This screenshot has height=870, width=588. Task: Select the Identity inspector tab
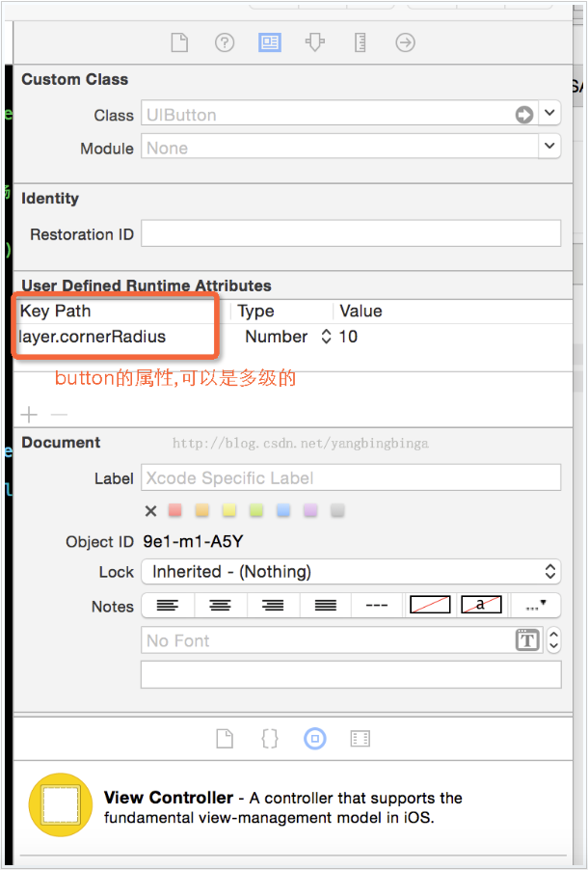270,42
